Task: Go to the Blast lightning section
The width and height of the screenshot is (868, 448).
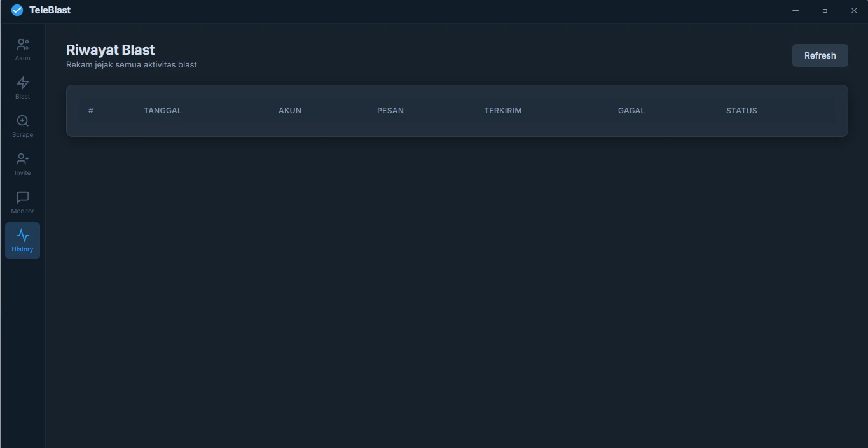Action: [22, 88]
